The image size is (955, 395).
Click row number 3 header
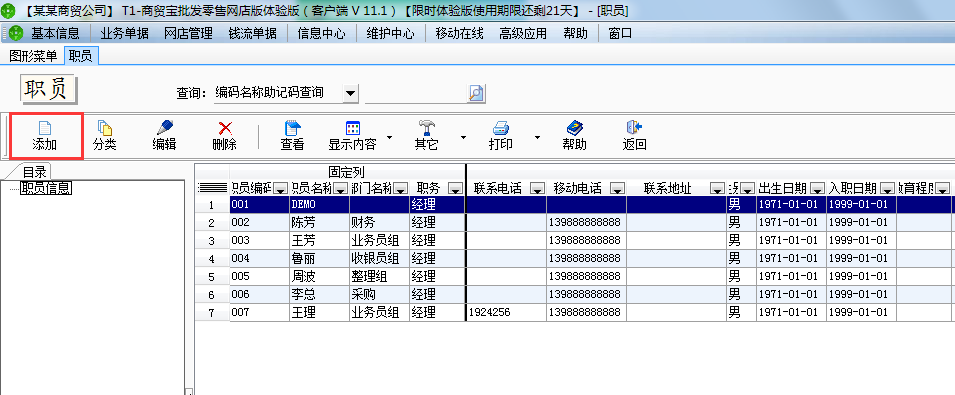(x=212, y=241)
